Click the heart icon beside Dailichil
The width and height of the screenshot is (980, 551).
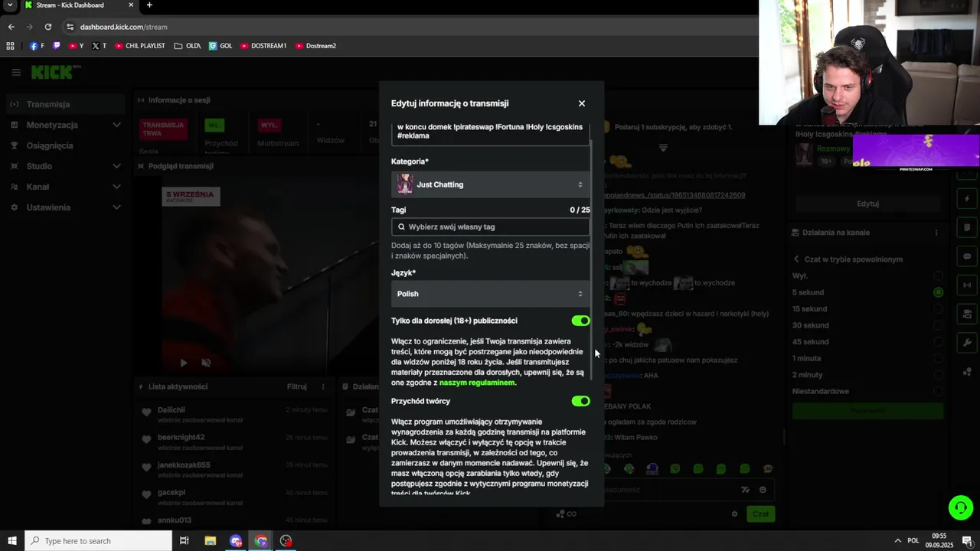click(x=146, y=412)
